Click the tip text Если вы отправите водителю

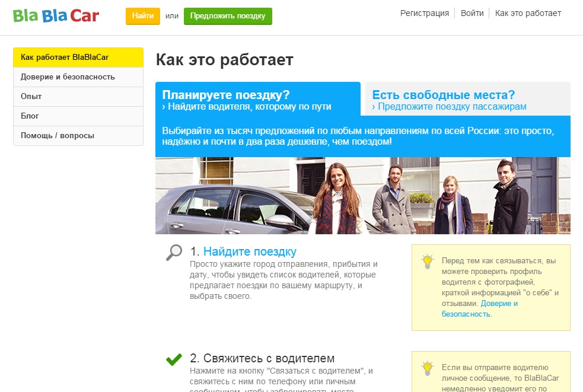(x=500, y=378)
